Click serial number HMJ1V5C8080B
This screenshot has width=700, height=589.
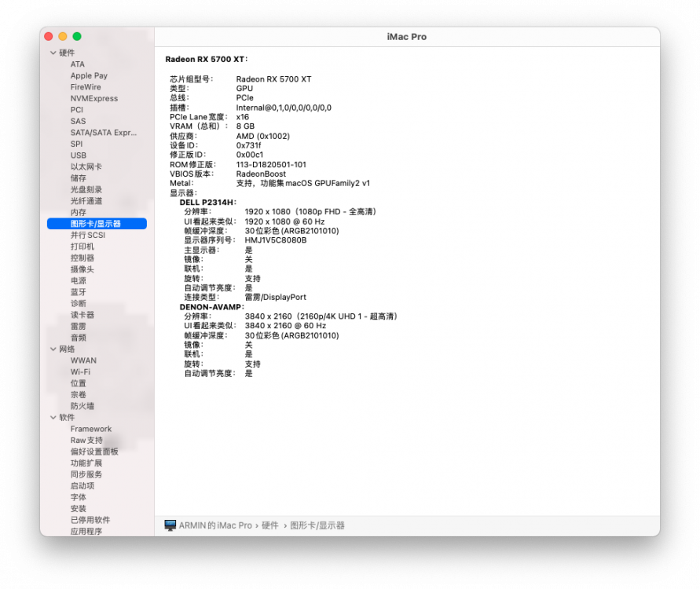click(276, 240)
